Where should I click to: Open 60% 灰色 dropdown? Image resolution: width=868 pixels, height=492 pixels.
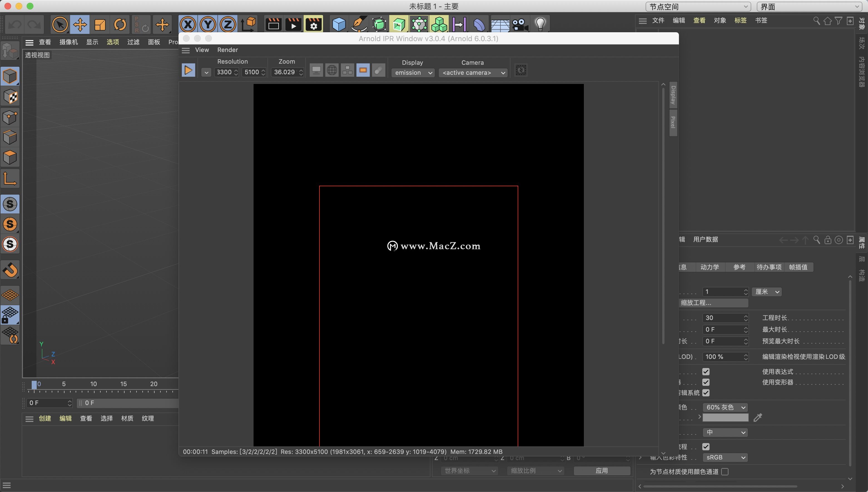pyautogui.click(x=725, y=407)
